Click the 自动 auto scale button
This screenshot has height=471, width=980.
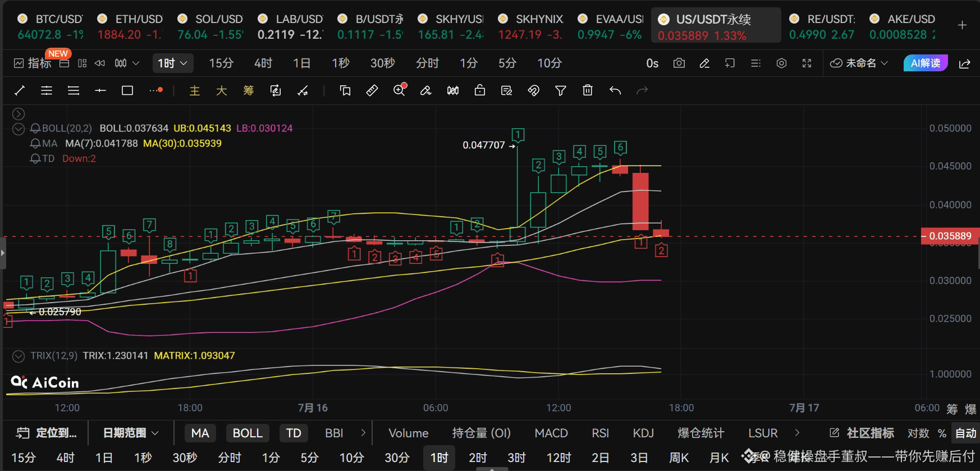click(966, 433)
